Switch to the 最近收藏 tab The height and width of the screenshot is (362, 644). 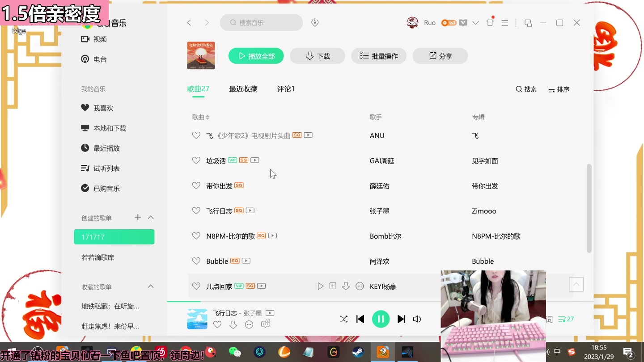click(243, 88)
